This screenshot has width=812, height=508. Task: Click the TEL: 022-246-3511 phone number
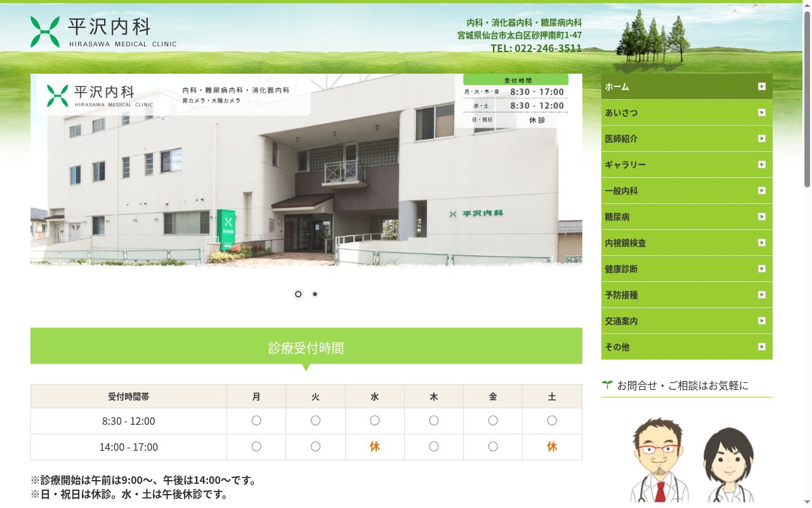pyautogui.click(x=536, y=48)
